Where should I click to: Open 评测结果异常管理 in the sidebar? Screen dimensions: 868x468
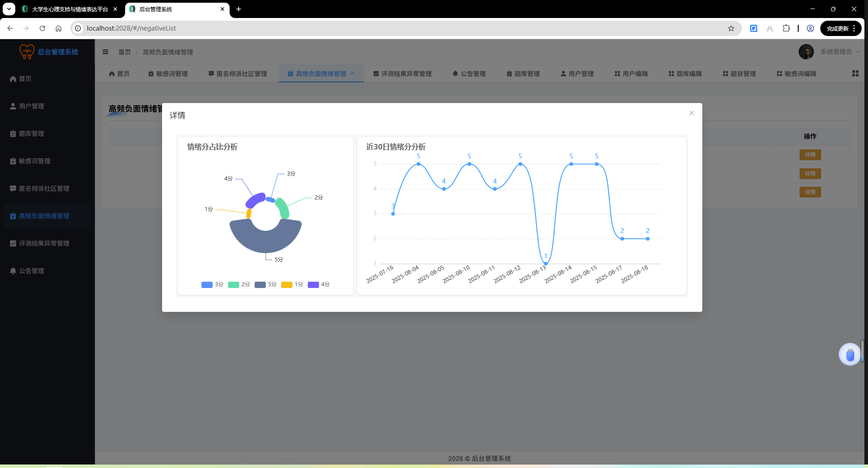click(47, 243)
